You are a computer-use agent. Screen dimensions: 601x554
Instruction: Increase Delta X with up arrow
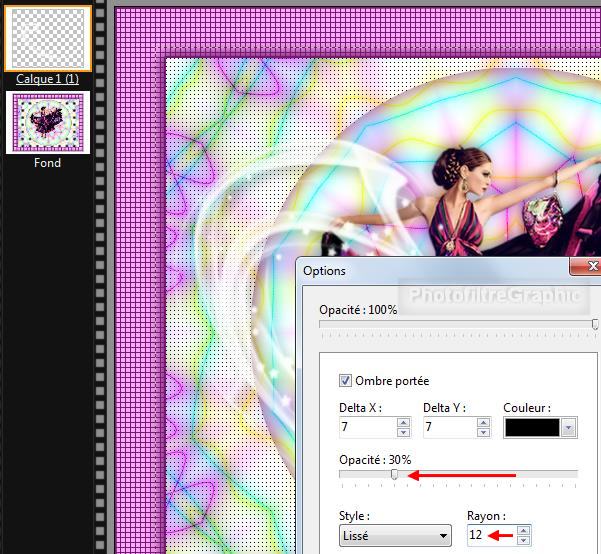coord(403,422)
